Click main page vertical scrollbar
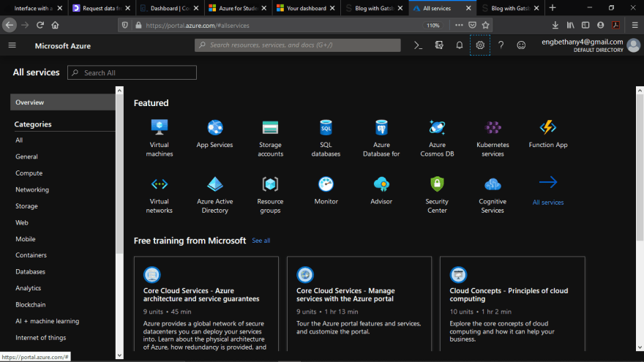The height and width of the screenshot is (362, 644). coord(640,168)
